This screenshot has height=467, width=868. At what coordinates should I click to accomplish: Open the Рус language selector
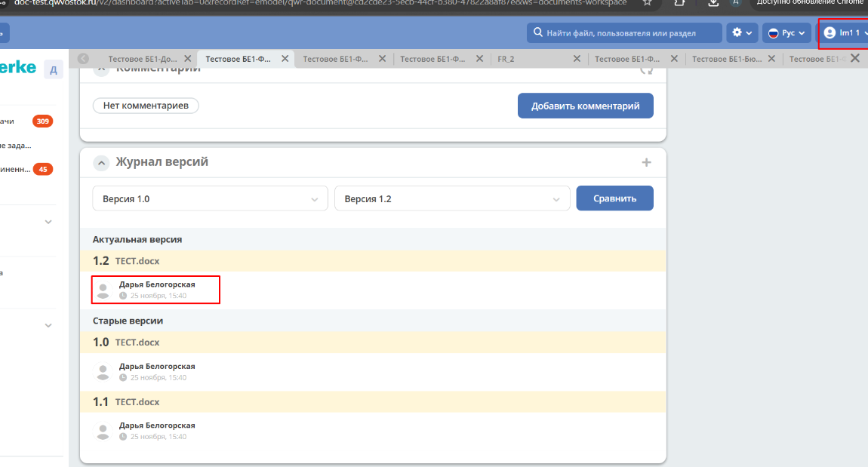[x=786, y=33]
